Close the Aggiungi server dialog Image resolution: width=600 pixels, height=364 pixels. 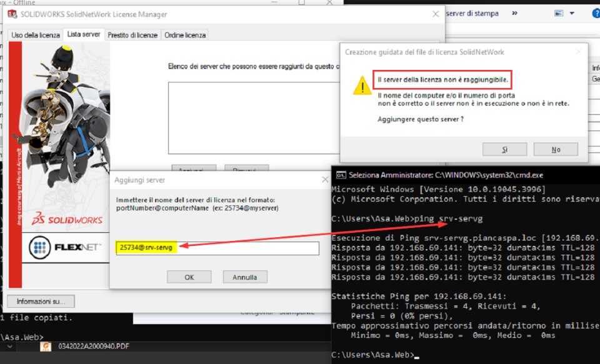[x=325, y=180]
